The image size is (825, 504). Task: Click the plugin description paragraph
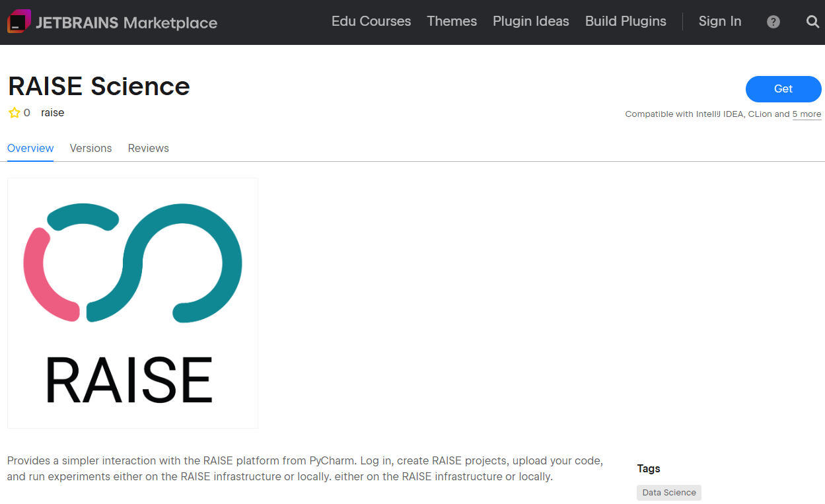(x=305, y=468)
